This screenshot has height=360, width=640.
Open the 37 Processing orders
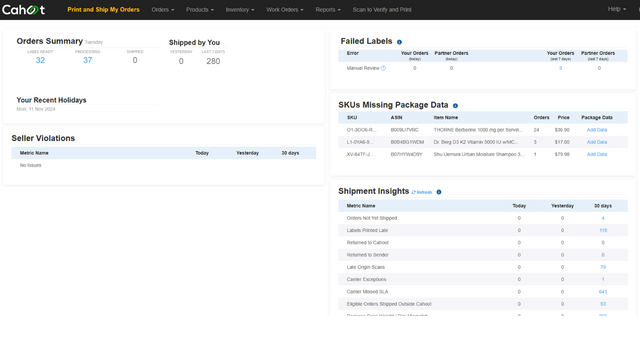tap(87, 60)
